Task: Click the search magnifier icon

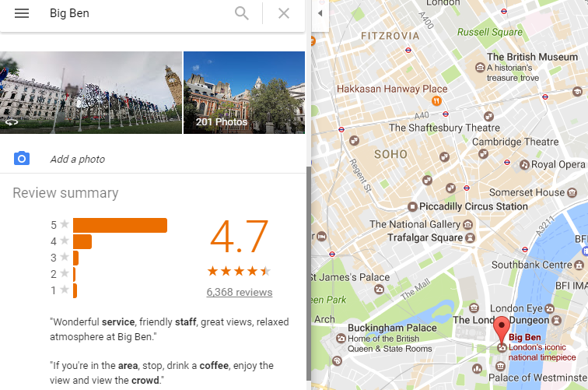Action: (241, 13)
